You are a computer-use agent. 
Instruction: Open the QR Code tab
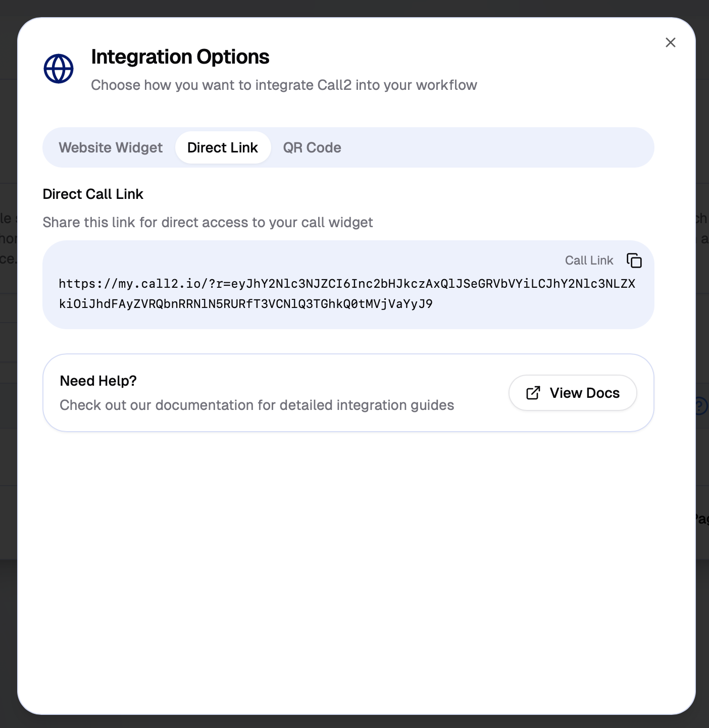point(312,147)
